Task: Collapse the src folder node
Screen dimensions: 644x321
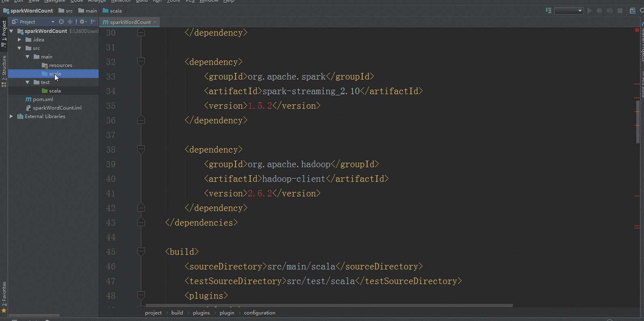Action: (19, 48)
